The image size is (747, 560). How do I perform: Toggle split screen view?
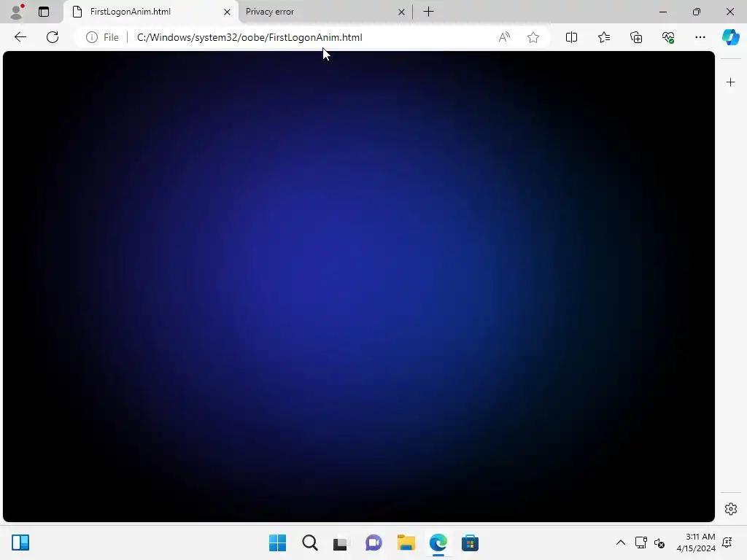click(x=571, y=37)
